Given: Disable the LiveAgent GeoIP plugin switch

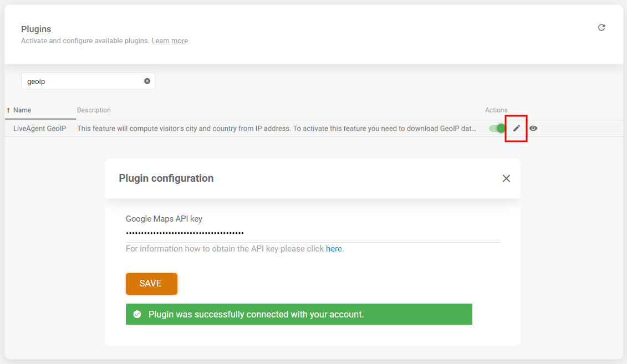Looking at the screenshot, I should point(497,129).
